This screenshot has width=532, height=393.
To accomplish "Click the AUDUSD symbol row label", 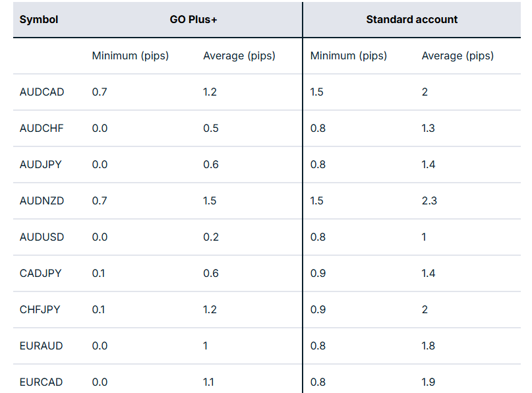I will pos(42,237).
